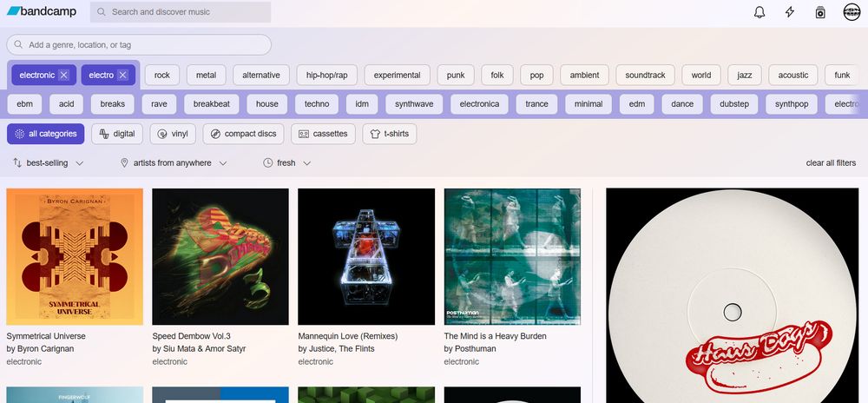Viewport: 868px width, 403px height.
Task: Focus the add genre, location, or tag field
Action: click(139, 45)
